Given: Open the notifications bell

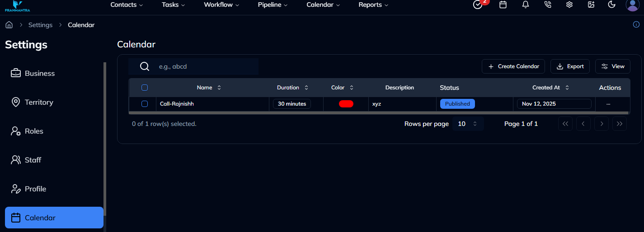Looking at the screenshot, I should [525, 5].
